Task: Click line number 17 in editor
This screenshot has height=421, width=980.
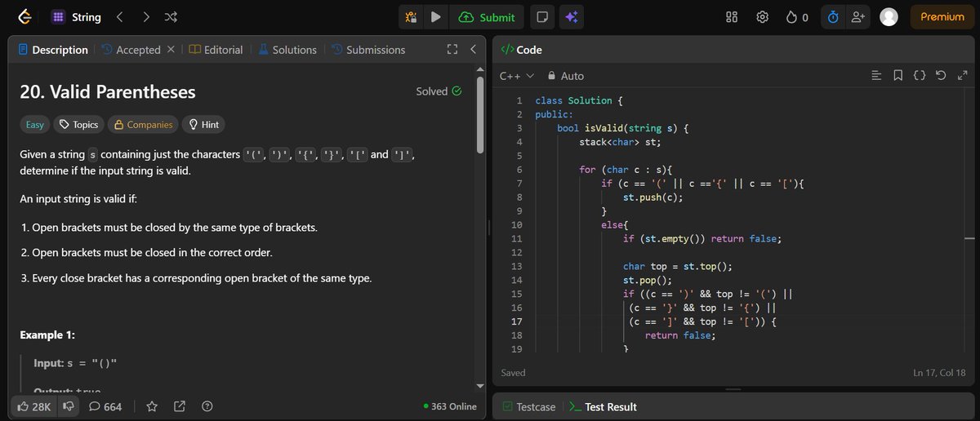Action: 516,321
